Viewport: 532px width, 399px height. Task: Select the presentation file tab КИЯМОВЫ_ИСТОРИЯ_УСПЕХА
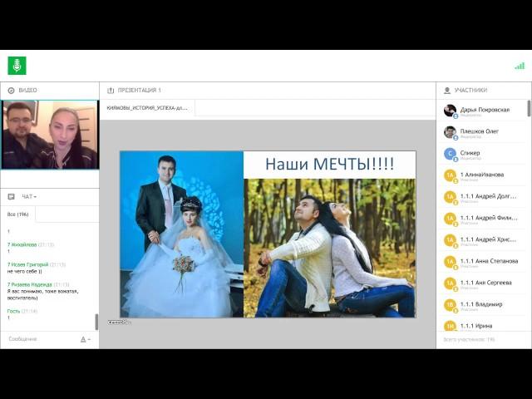[147, 108]
